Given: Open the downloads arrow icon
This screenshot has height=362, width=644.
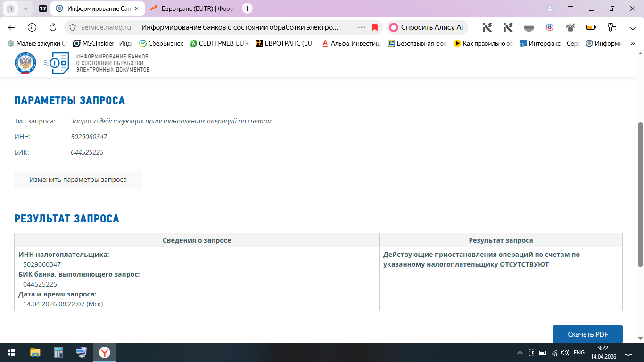Looking at the screenshot, I should [x=633, y=27].
